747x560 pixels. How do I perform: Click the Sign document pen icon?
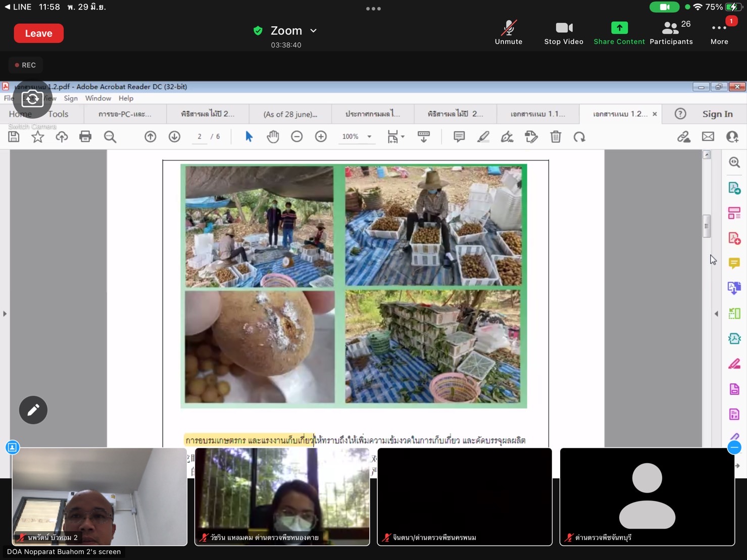[507, 137]
